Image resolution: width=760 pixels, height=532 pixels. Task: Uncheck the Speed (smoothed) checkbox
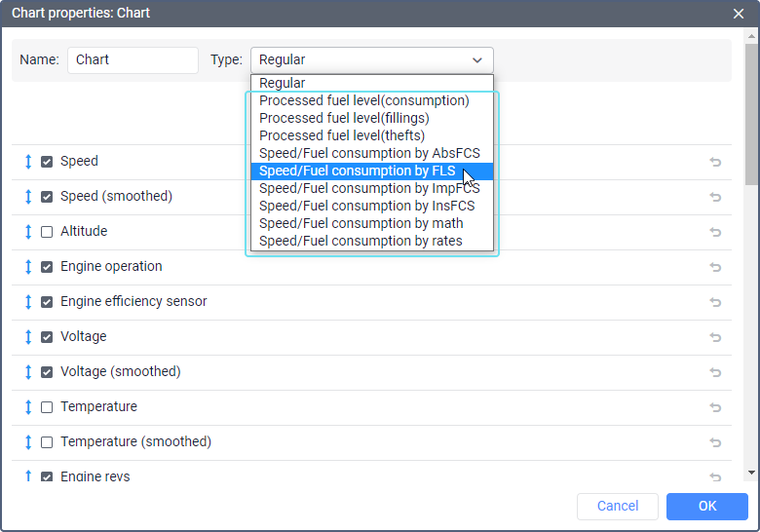click(x=47, y=197)
